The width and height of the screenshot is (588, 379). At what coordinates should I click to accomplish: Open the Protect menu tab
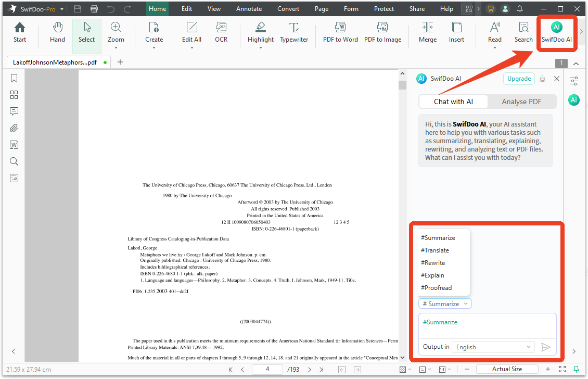(x=384, y=9)
